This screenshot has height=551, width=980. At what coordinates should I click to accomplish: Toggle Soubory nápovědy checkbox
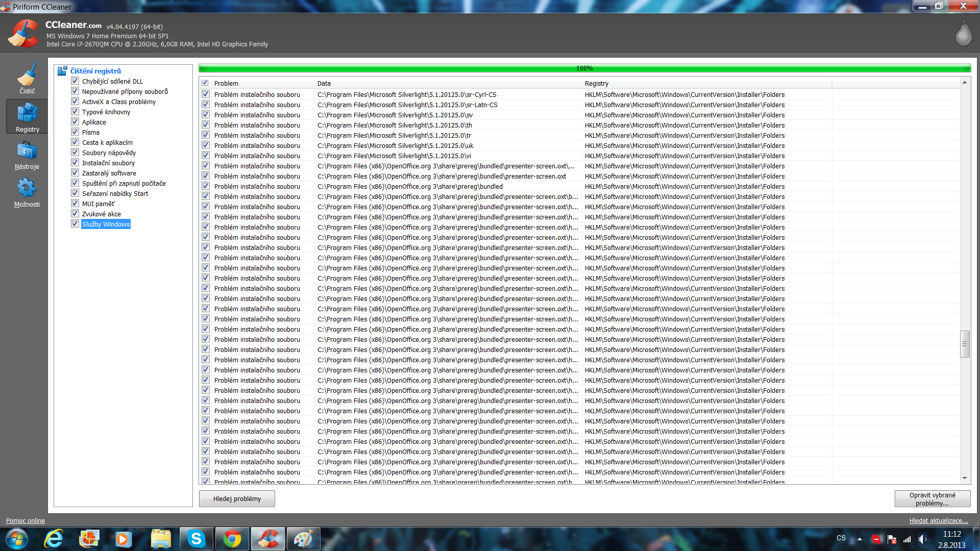[x=75, y=153]
